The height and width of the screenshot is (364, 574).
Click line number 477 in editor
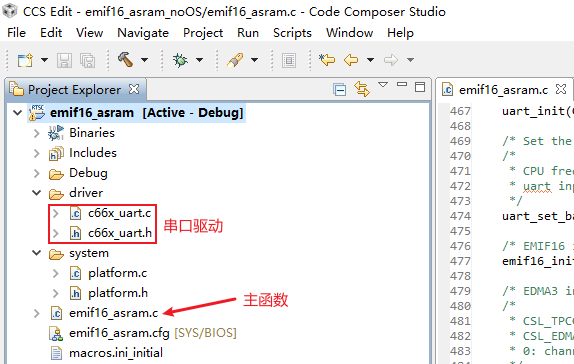(x=460, y=261)
